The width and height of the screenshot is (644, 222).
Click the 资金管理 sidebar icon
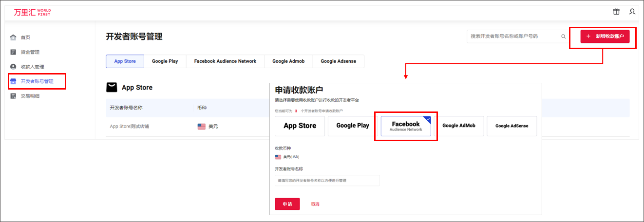pyautogui.click(x=13, y=52)
